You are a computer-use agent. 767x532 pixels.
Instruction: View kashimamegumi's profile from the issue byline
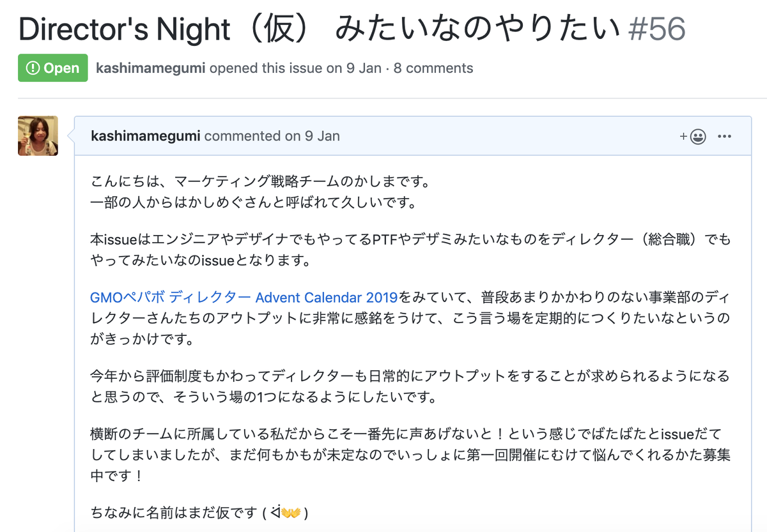(x=150, y=68)
